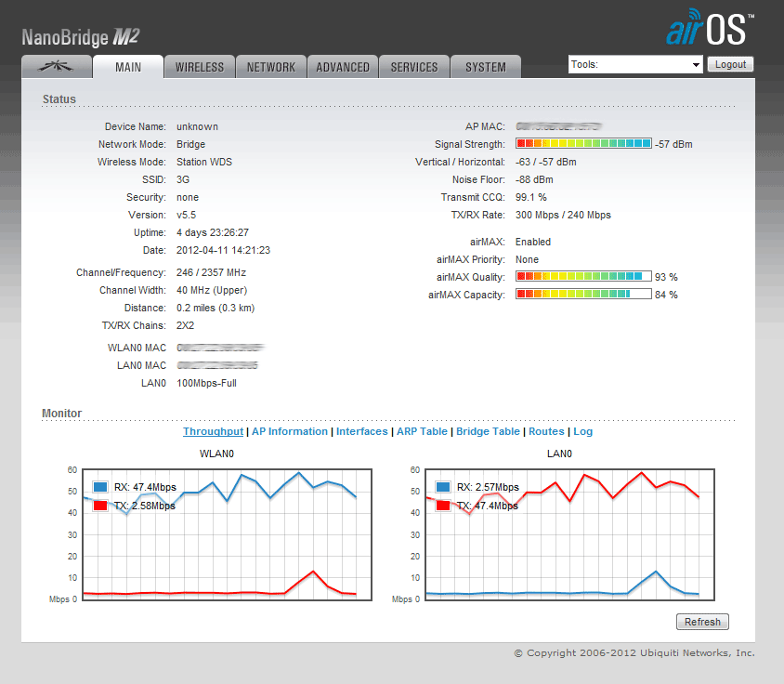View the Routes link
The image size is (784, 684).
tap(546, 431)
